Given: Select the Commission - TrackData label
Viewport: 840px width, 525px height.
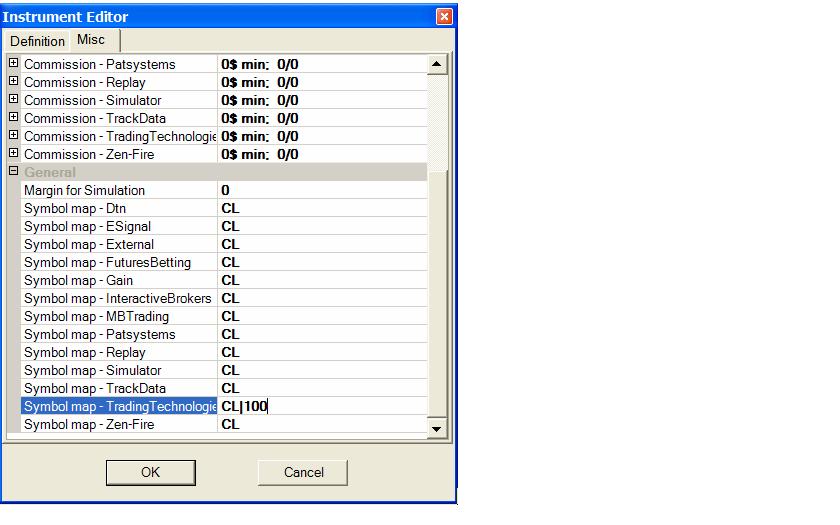Looking at the screenshot, I should (x=95, y=118).
